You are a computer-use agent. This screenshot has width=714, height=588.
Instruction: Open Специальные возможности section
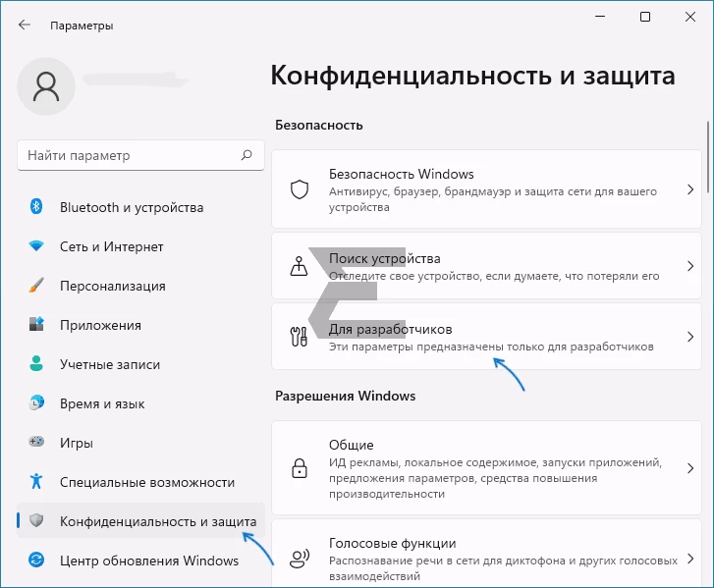[x=140, y=482]
